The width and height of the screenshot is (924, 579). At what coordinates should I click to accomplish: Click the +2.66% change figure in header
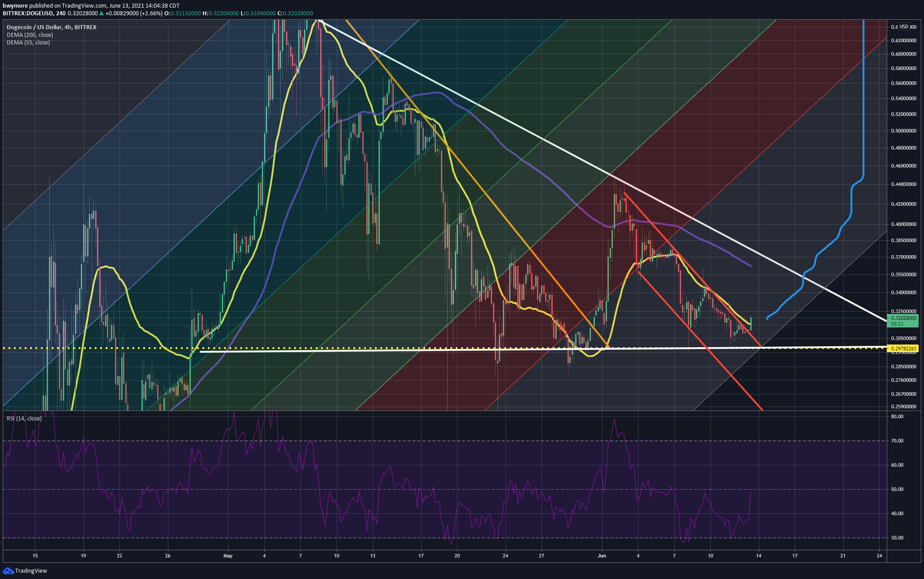(x=152, y=13)
